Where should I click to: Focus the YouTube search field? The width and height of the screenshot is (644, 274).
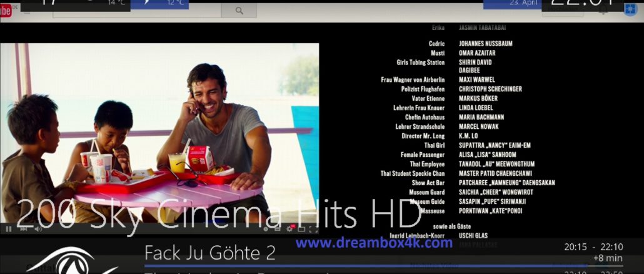[x=137, y=11]
